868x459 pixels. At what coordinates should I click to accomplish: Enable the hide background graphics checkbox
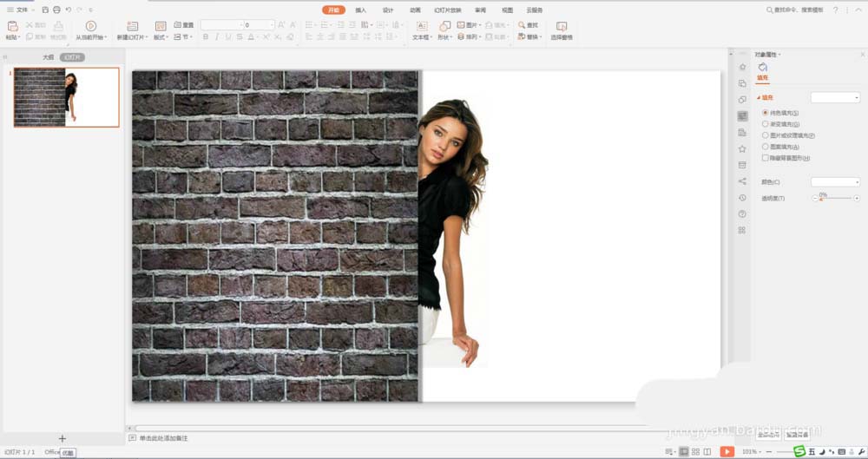click(765, 158)
